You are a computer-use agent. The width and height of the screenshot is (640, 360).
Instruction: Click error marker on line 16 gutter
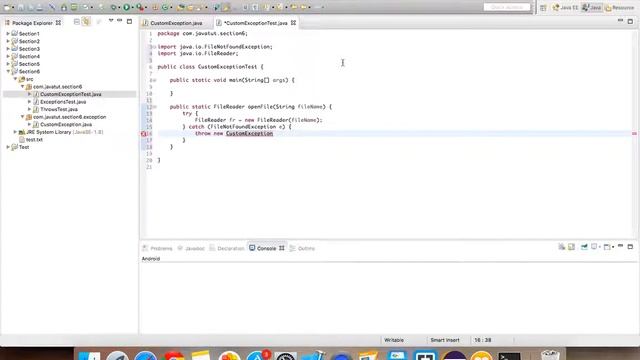point(144,133)
